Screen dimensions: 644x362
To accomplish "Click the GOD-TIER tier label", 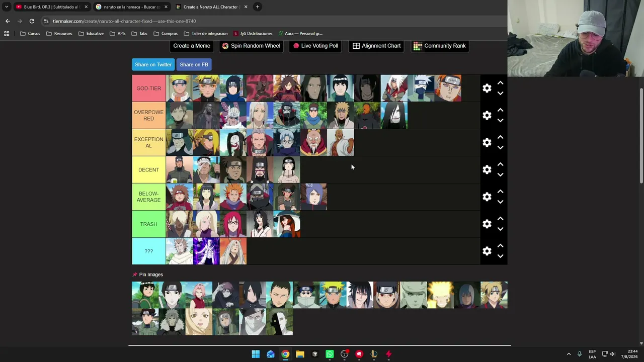I will [x=148, y=88].
